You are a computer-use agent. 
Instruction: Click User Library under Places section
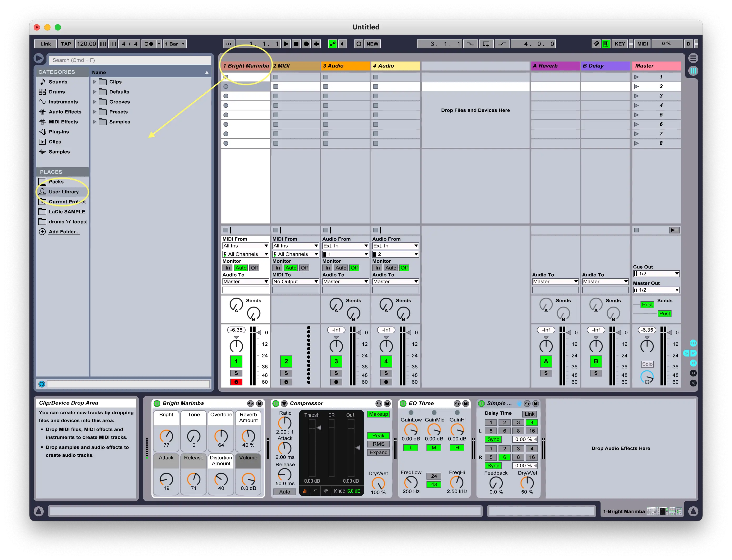[64, 191]
